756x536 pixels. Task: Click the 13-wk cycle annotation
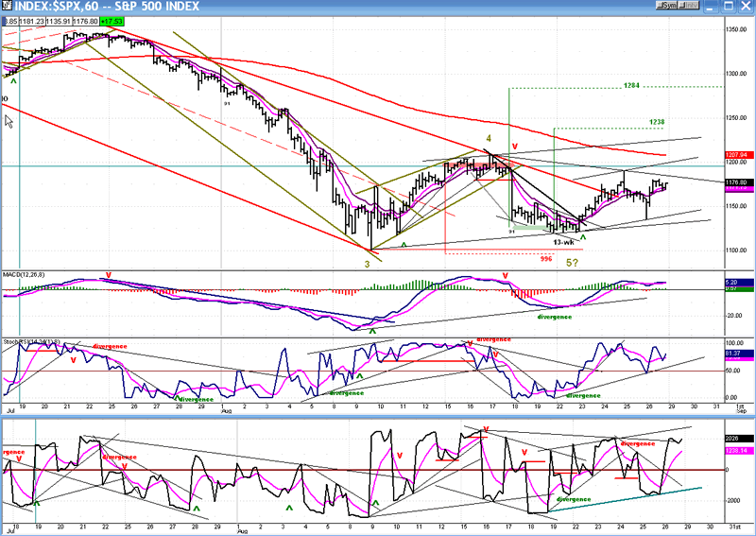coord(564,242)
